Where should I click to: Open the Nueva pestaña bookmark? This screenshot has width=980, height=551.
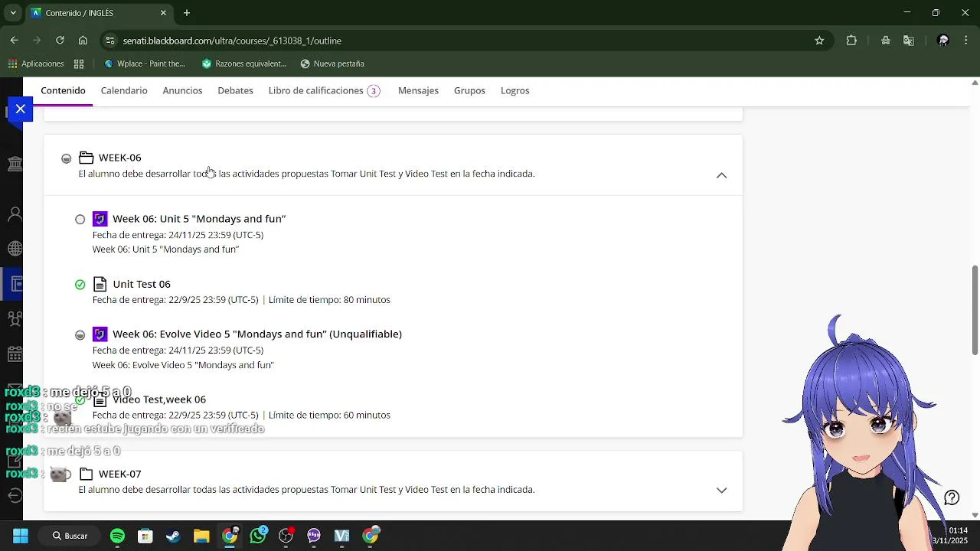tap(332, 64)
